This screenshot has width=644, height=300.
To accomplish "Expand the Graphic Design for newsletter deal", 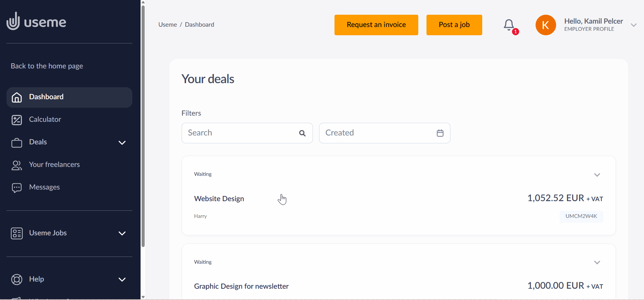I will [597, 262].
